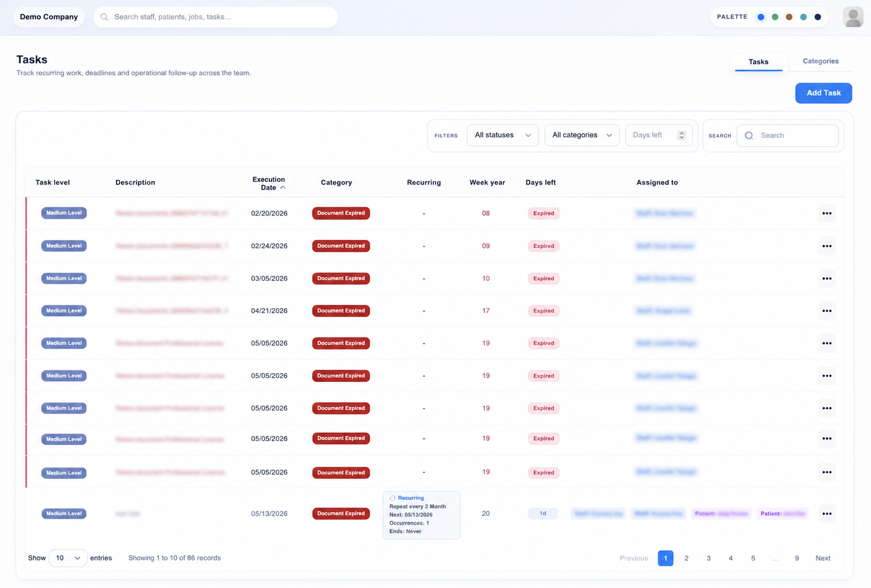Sort by Week year column header

pos(487,183)
